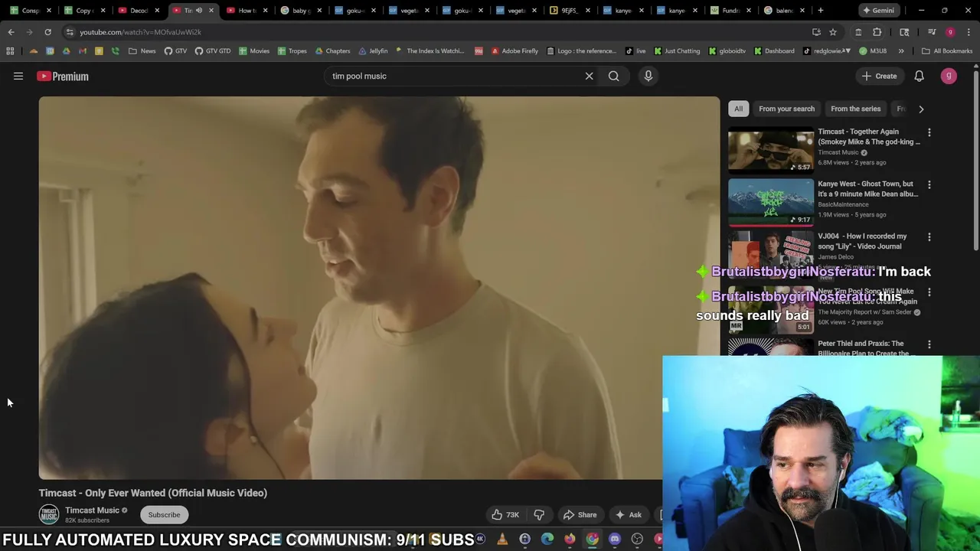Open 'Just Chatting' bookmark

coord(676,51)
